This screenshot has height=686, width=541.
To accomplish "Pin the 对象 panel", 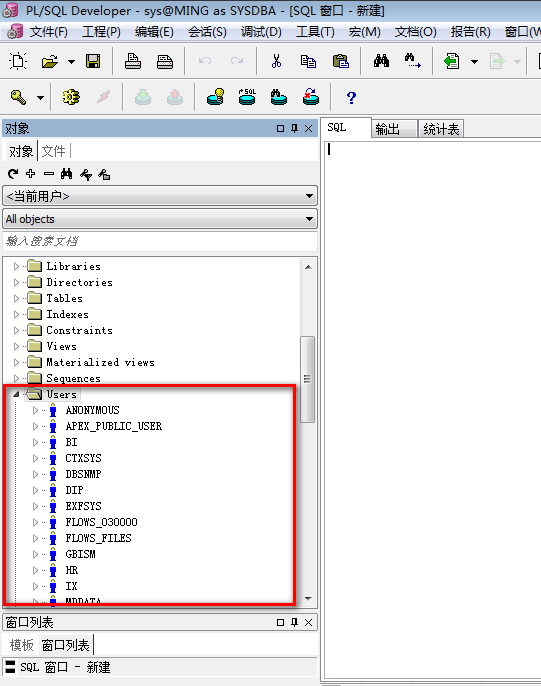I will 294,128.
